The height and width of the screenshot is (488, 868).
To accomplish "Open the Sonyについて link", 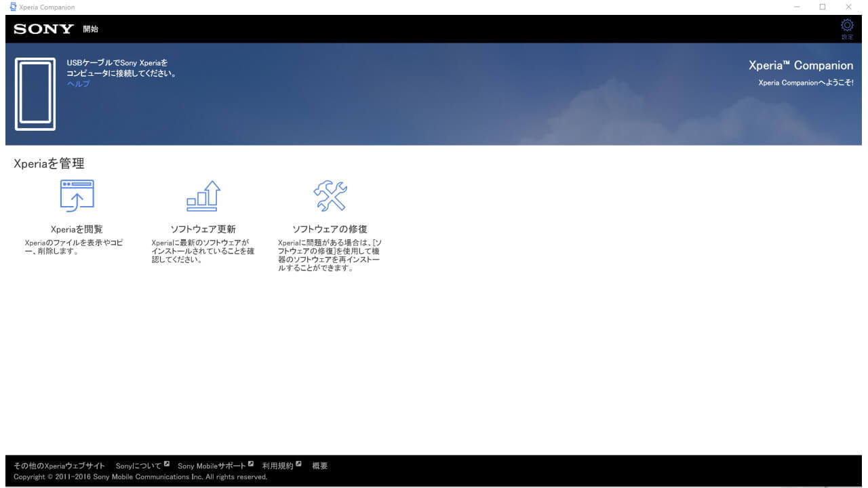I will (x=139, y=466).
